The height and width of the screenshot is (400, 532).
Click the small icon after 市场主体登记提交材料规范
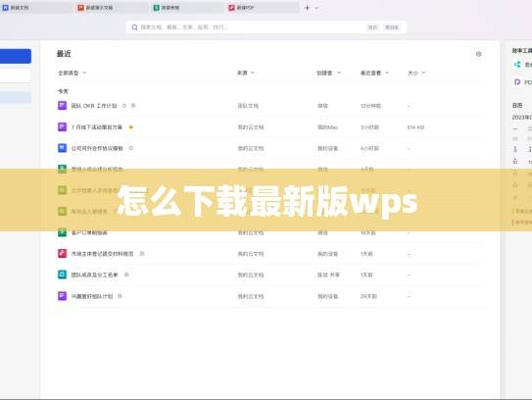[142, 253]
